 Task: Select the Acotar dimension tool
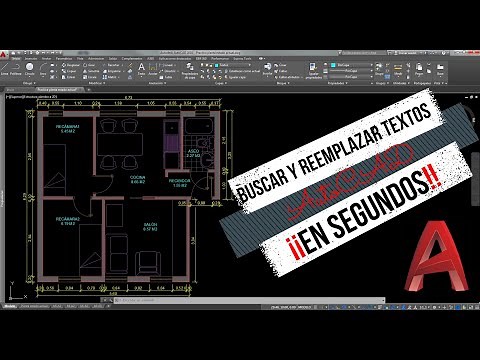[153, 69]
